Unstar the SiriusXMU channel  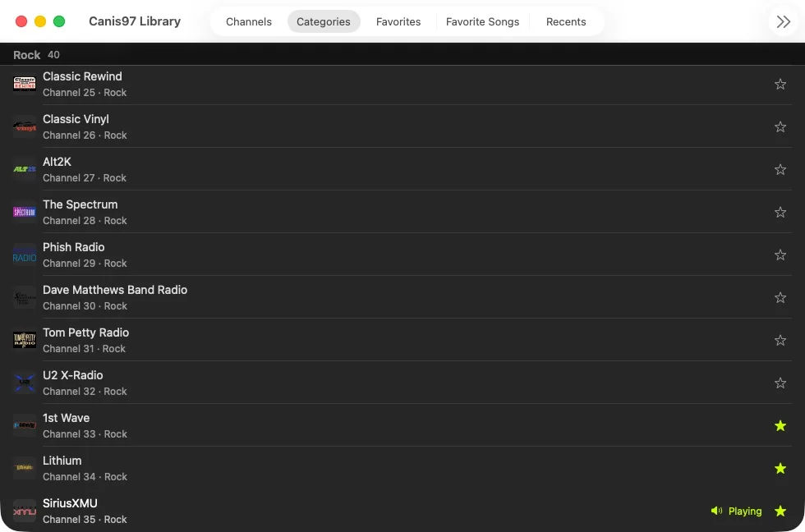pos(780,511)
